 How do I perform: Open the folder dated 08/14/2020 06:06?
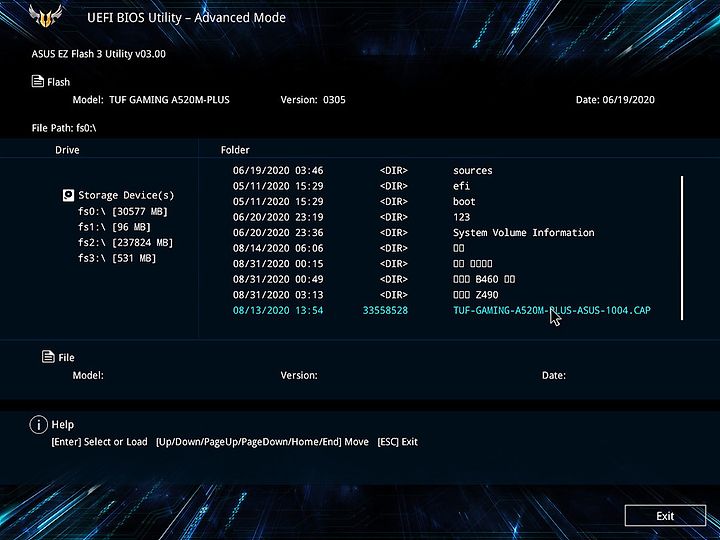point(459,248)
